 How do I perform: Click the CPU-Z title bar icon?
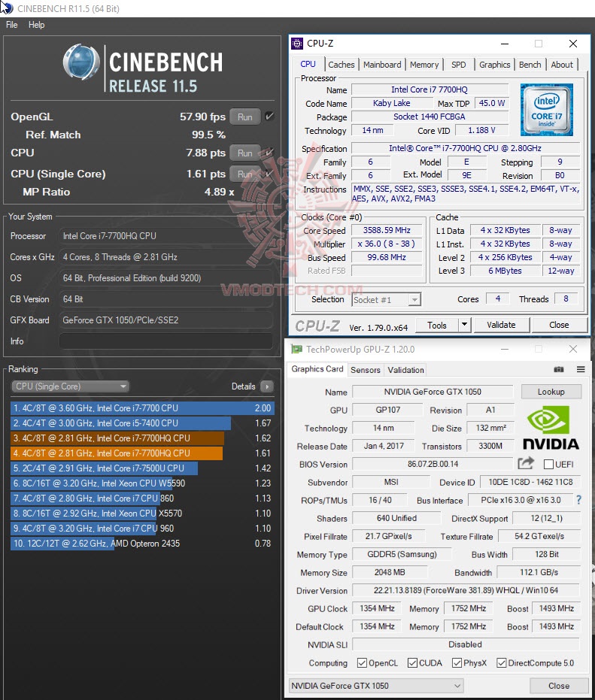tap(296, 44)
